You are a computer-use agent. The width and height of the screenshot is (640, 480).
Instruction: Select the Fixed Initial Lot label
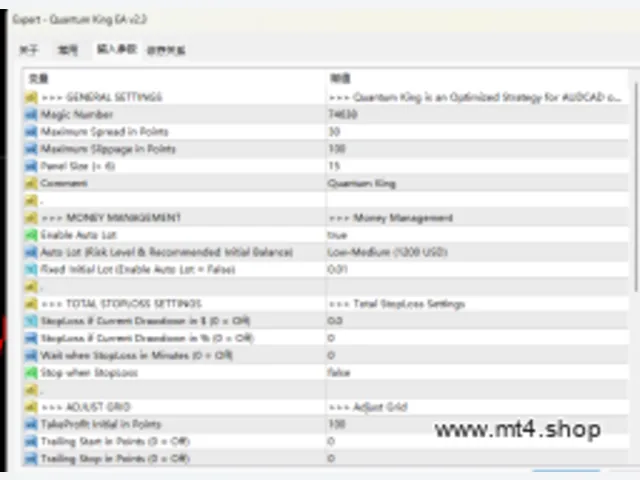point(138,269)
